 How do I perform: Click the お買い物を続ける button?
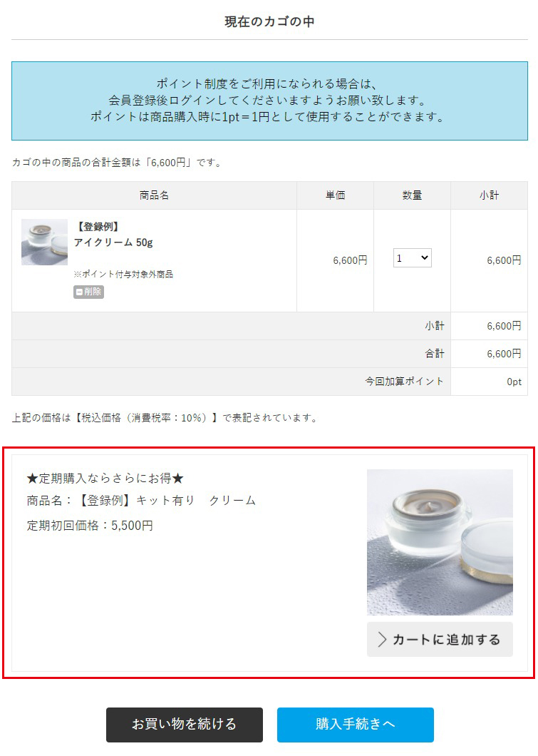point(185,725)
